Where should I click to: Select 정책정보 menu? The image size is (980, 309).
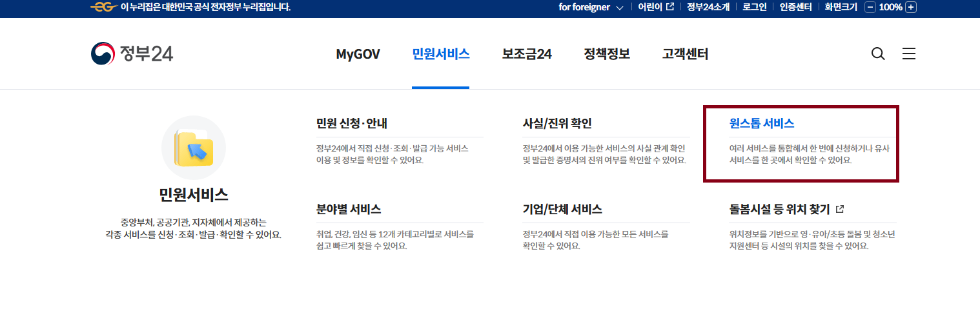tap(607, 54)
